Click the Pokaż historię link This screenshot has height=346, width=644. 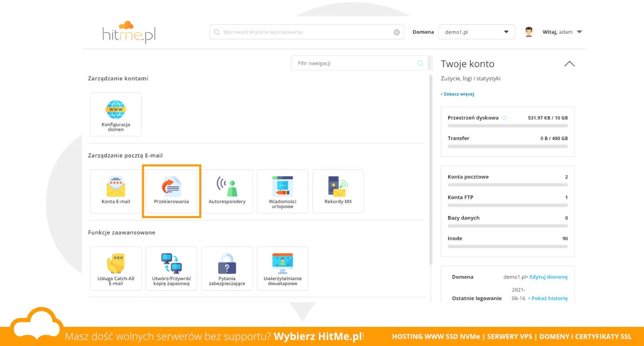click(x=549, y=298)
